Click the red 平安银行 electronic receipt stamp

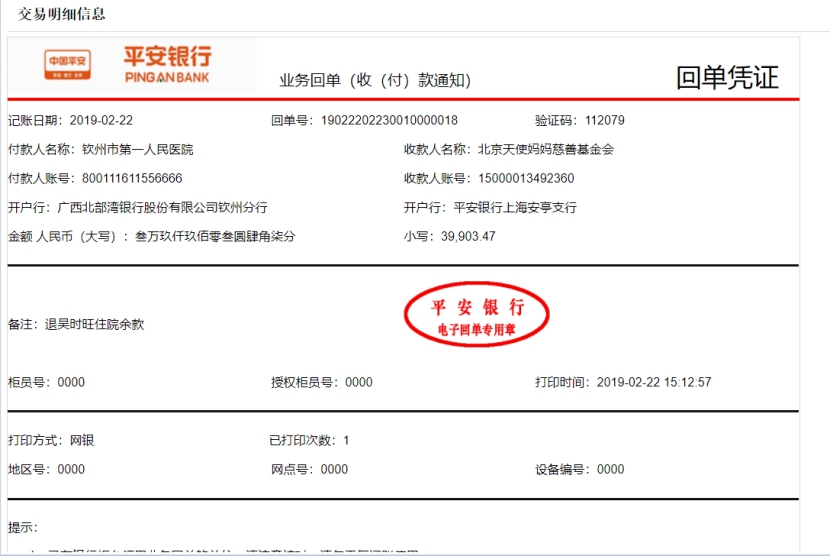tap(476, 315)
